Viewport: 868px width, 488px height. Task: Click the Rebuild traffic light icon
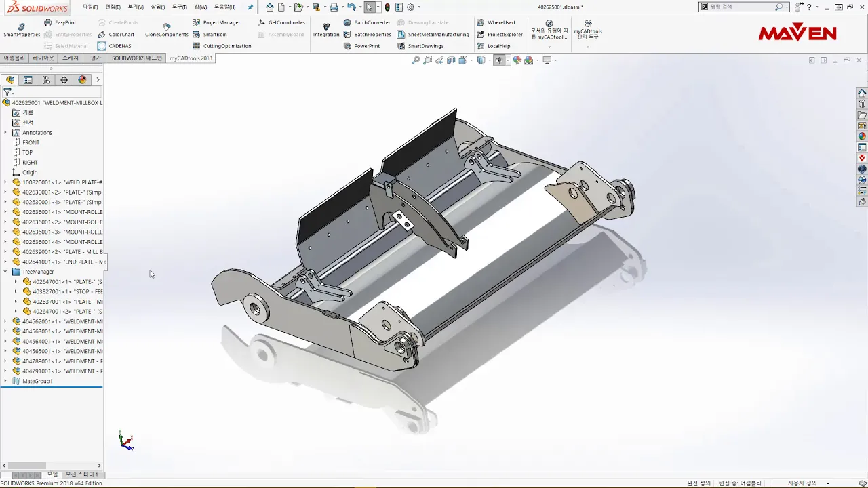[x=387, y=7]
